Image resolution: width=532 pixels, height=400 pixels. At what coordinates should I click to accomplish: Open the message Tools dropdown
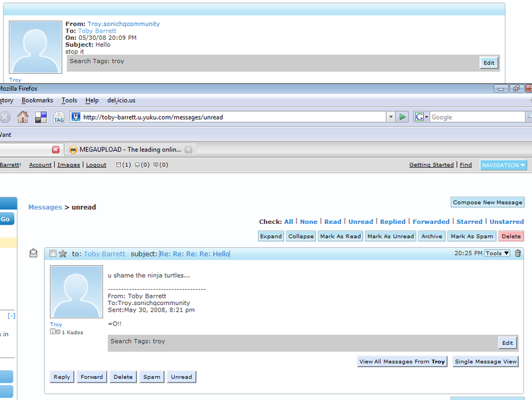497,253
